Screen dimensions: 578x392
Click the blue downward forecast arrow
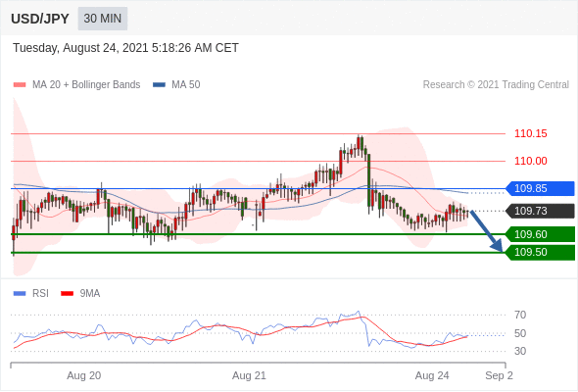pyautogui.click(x=487, y=231)
